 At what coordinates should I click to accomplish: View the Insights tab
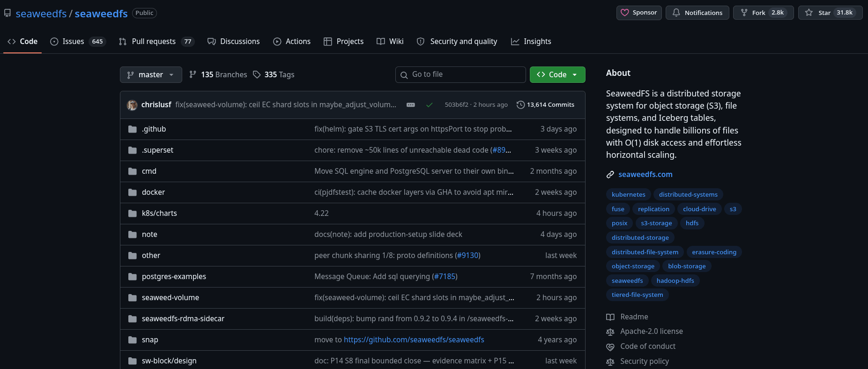tap(531, 41)
